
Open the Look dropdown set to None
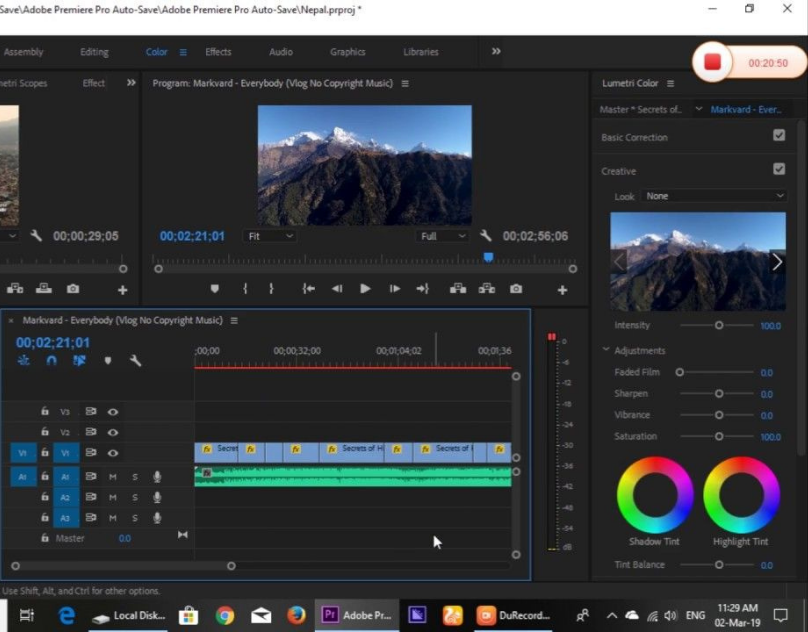click(x=714, y=196)
